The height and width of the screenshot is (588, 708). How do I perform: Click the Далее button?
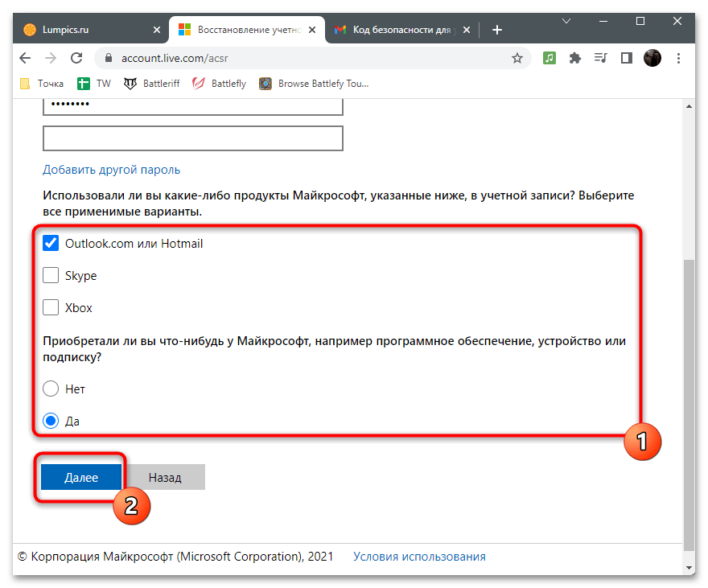click(x=81, y=477)
